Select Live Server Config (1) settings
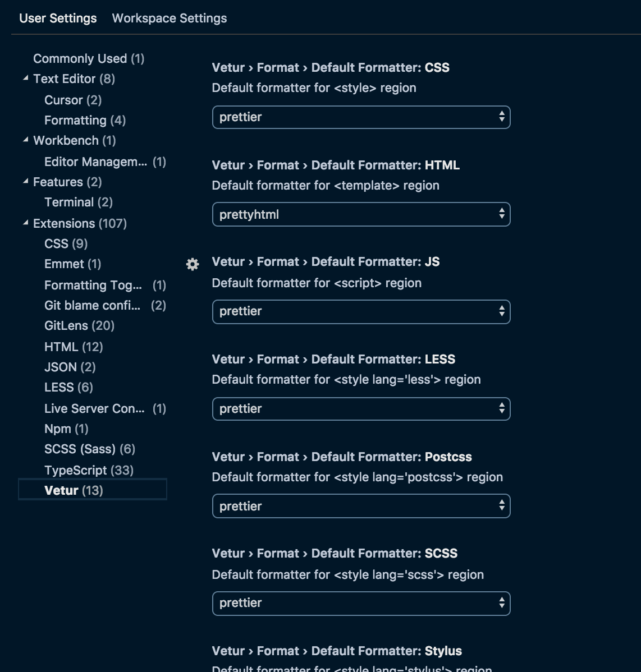641x672 pixels. 105,409
